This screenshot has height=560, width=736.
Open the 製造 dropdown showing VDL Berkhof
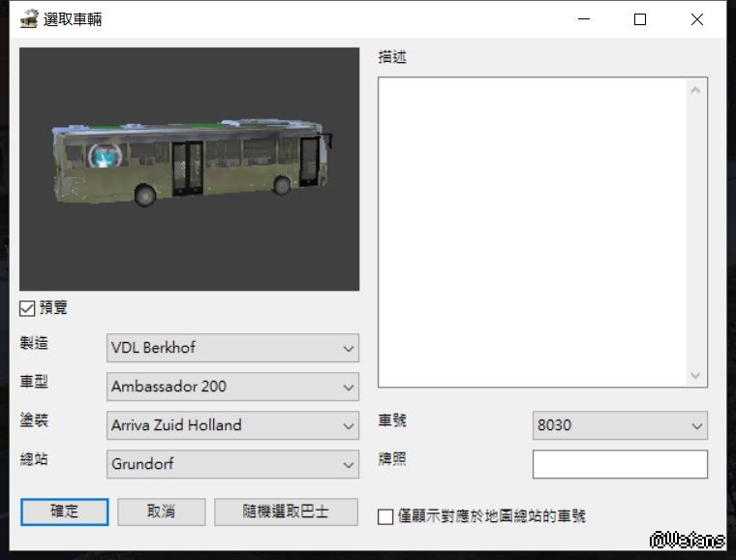(x=232, y=348)
